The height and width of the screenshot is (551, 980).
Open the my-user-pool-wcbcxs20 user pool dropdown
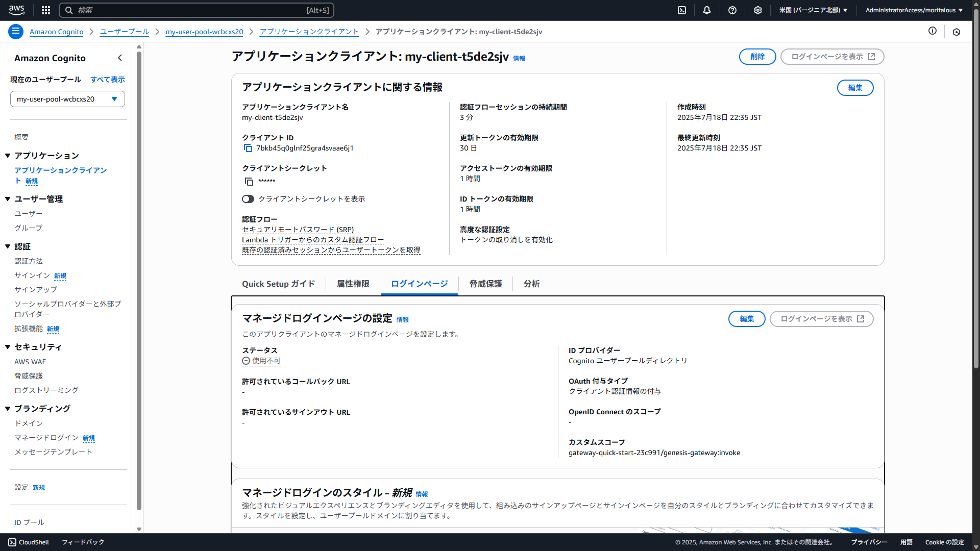67,99
